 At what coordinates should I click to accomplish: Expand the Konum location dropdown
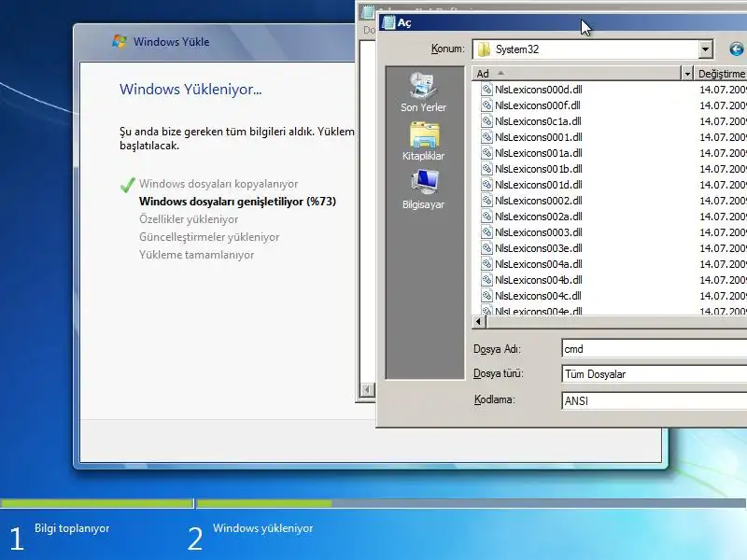point(705,49)
